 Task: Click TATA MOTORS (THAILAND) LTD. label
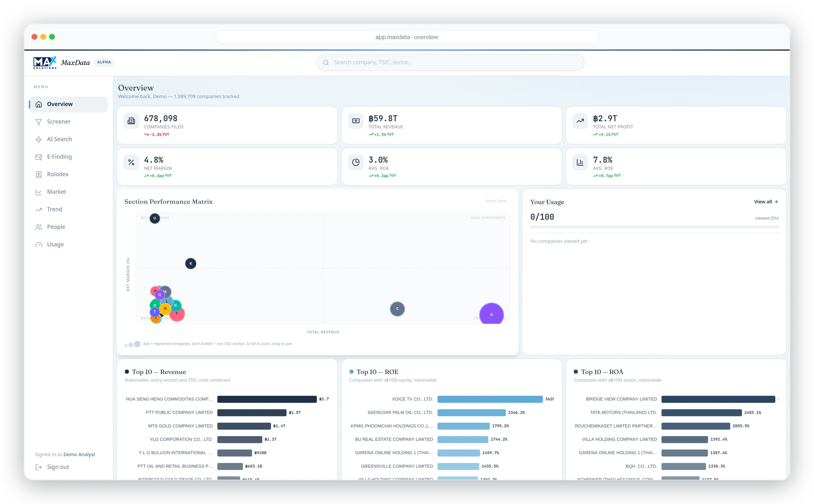click(x=623, y=413)
